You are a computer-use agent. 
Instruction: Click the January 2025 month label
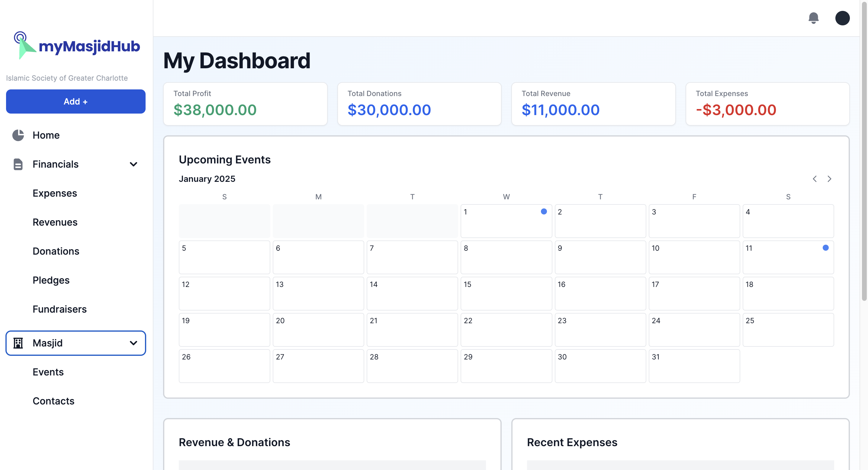coord(207,179)
